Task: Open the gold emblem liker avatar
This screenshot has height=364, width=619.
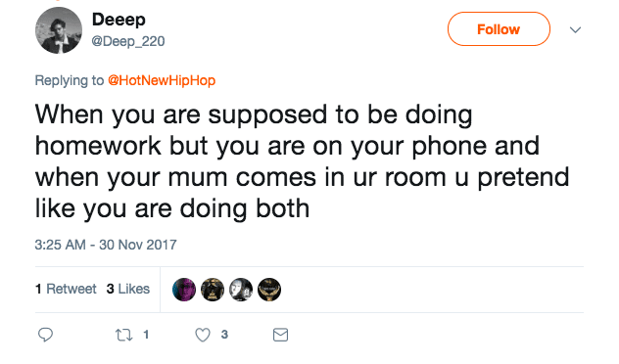Action: click(x=269, y=290)
